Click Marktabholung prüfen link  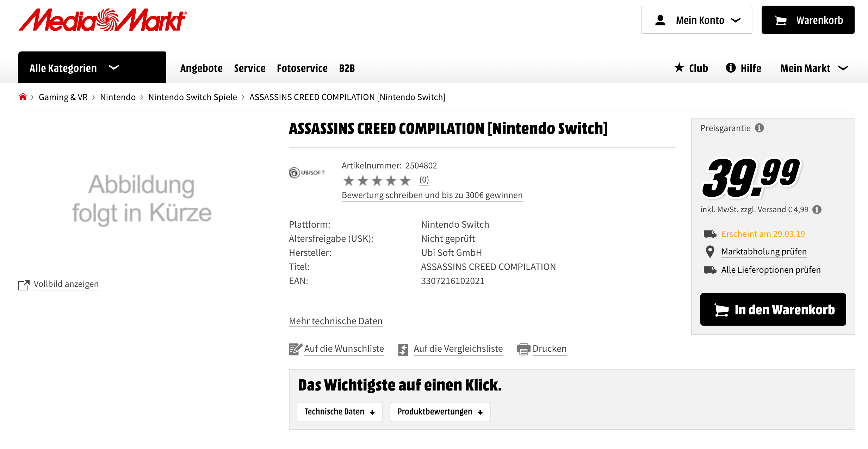pyautogui.click(x=764, y=252)
